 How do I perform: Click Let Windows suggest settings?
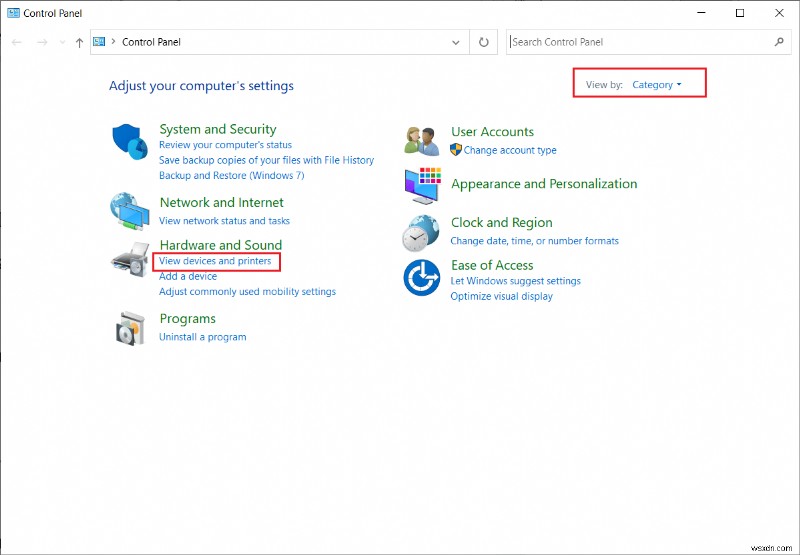pyautogui.click(x=516, y=281)
